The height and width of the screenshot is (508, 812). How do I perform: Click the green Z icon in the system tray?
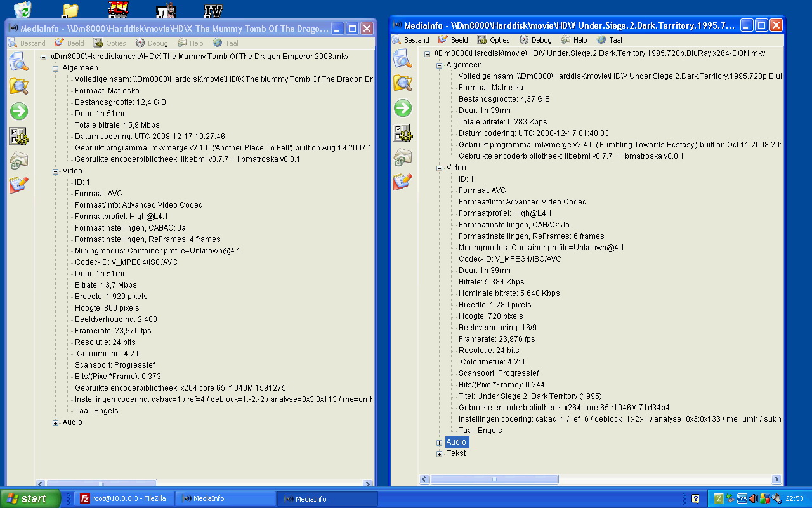pyautogui.click(x=719, y=498)
